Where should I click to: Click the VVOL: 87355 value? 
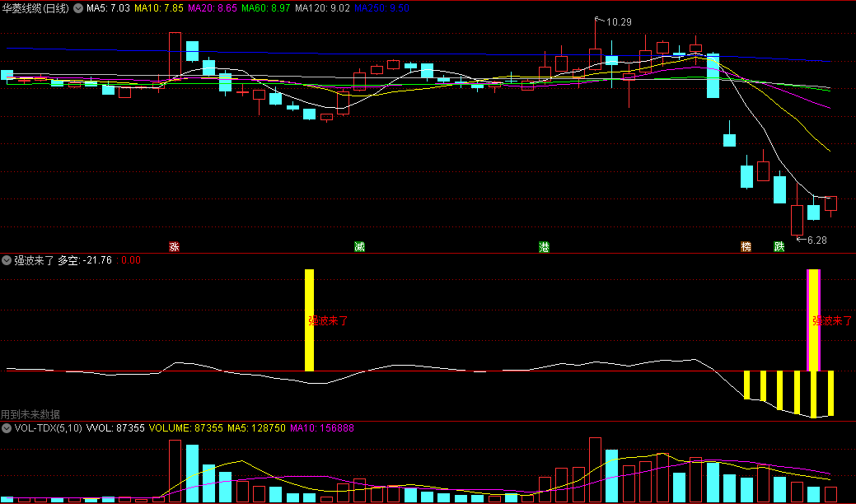tap(115, 428)
